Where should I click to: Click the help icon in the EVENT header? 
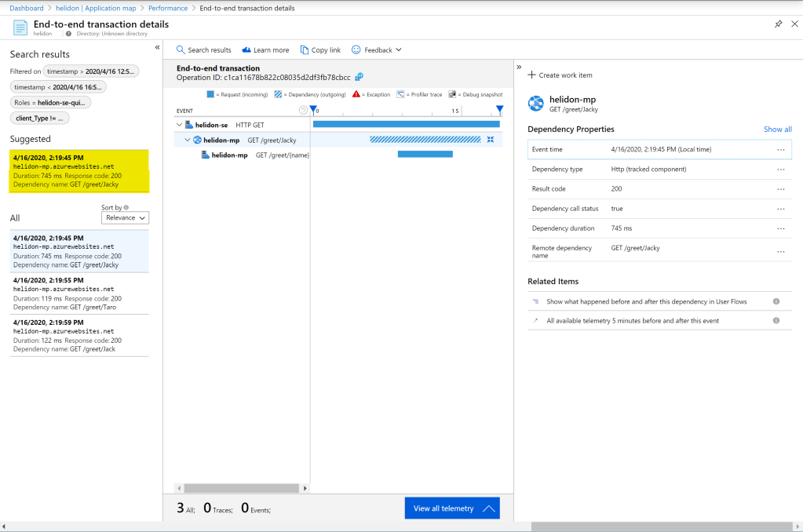pyautogui.click(x=304, y=111)
